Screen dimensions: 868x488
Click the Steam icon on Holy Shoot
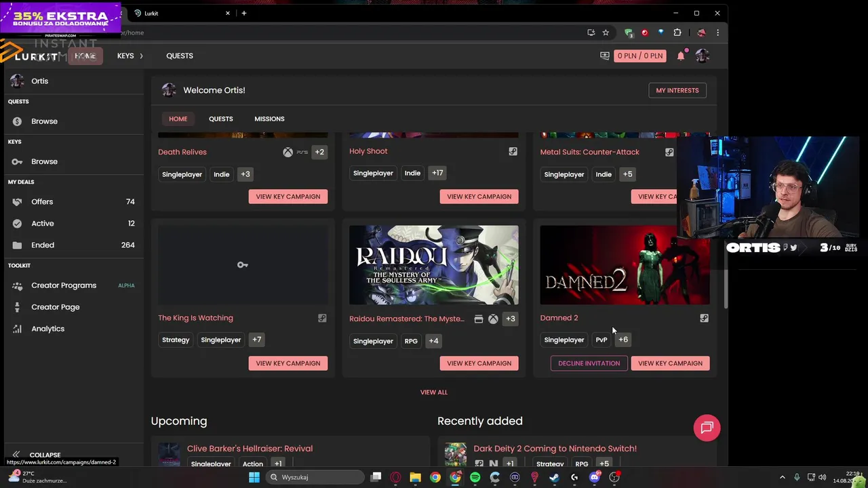click(513, 151)
